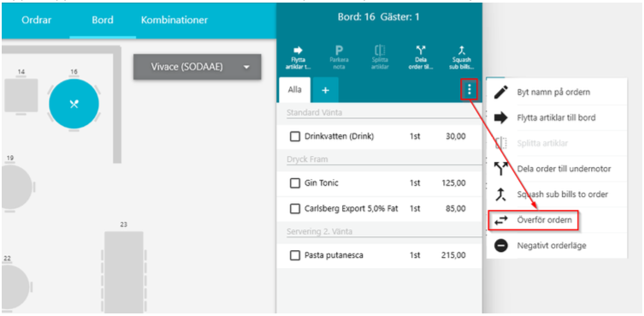Screen dimensions: 644x316
Task: Click the Dela order toolbar icon
Action: (421, 51)
